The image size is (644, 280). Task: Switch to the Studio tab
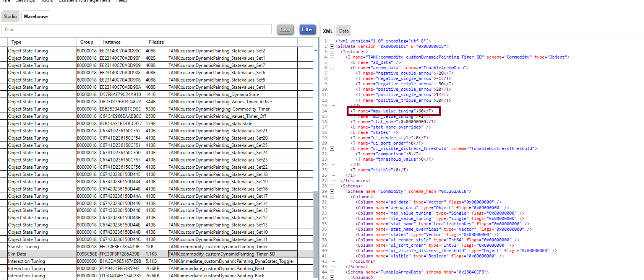[10, 16]
